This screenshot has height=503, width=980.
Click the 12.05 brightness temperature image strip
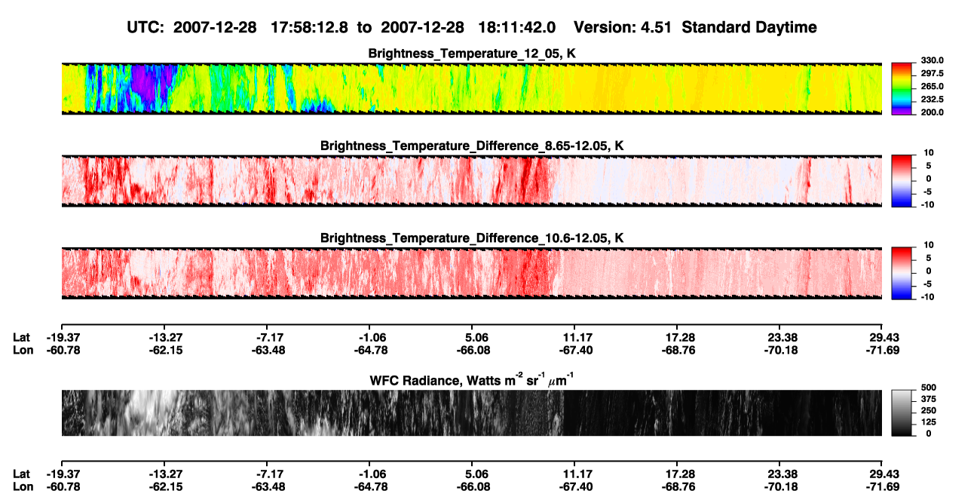(x=472, y=88)
